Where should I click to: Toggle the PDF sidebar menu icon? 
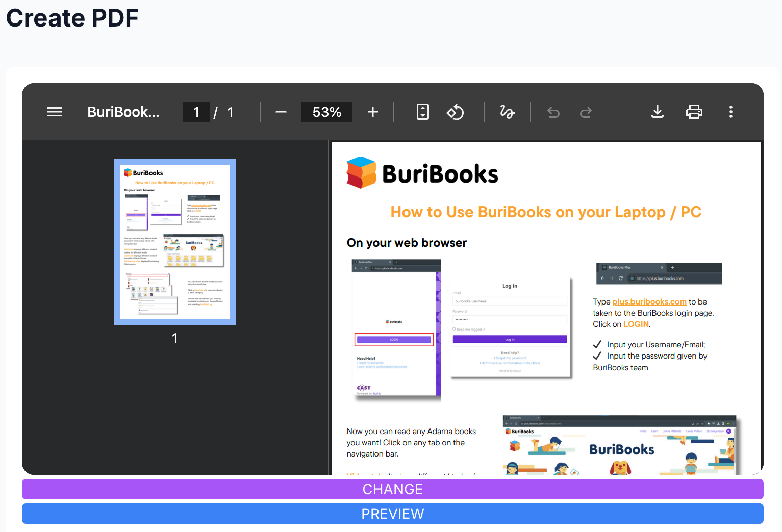55,112
